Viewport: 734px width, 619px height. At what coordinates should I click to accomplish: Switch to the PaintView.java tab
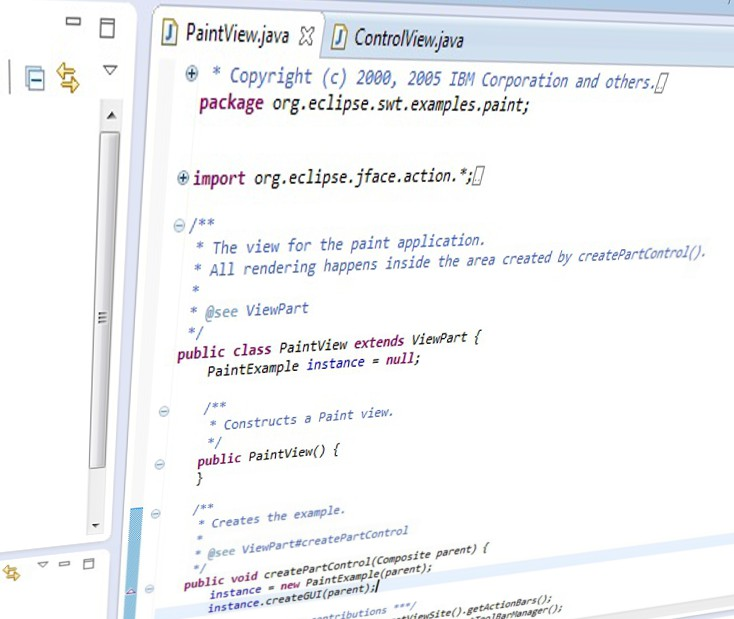[x=237, y=34]
